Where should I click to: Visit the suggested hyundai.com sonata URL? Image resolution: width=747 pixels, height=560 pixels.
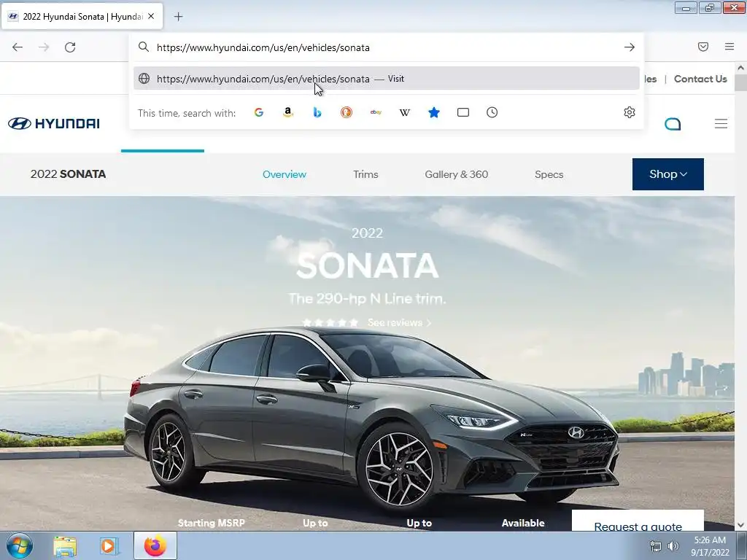tap(387, 79)
